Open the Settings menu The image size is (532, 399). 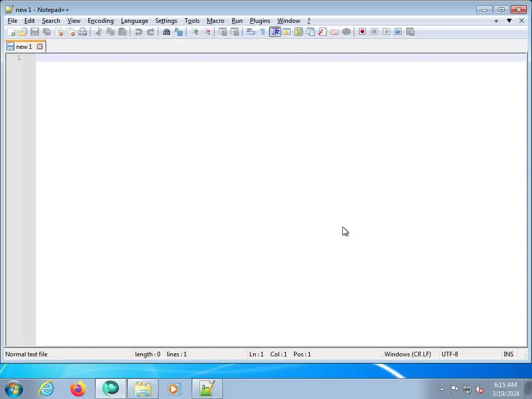[x=166, y=21]
